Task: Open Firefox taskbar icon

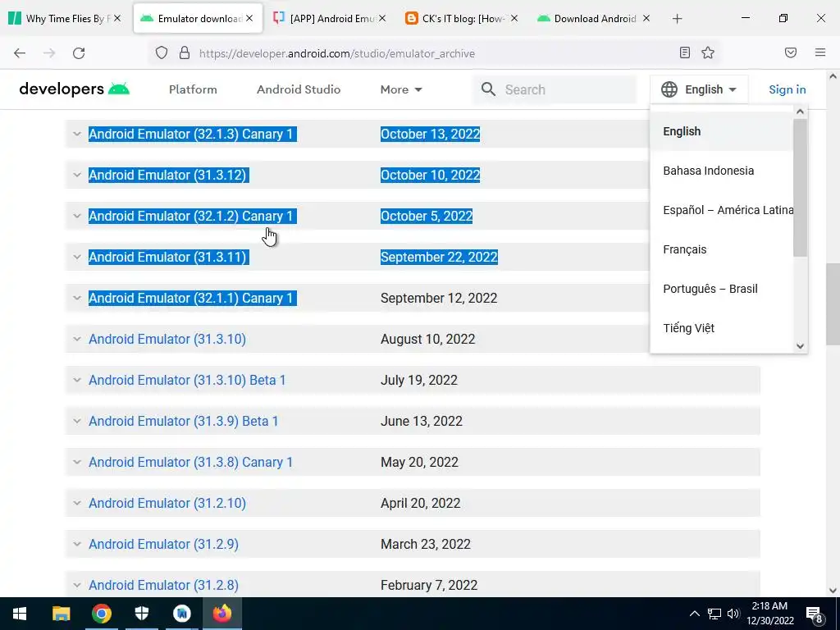Action: click(222, 614)
